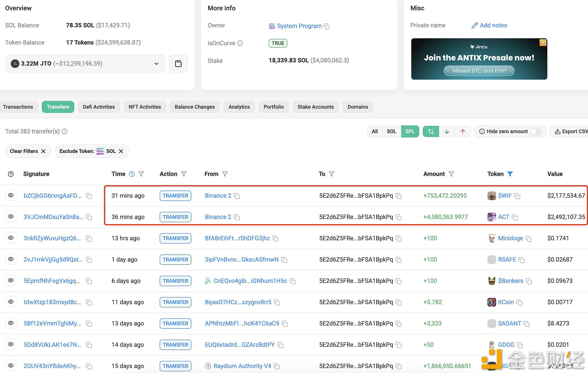Open the Action column filter
588x373 pixels.
tap(184, 174)
